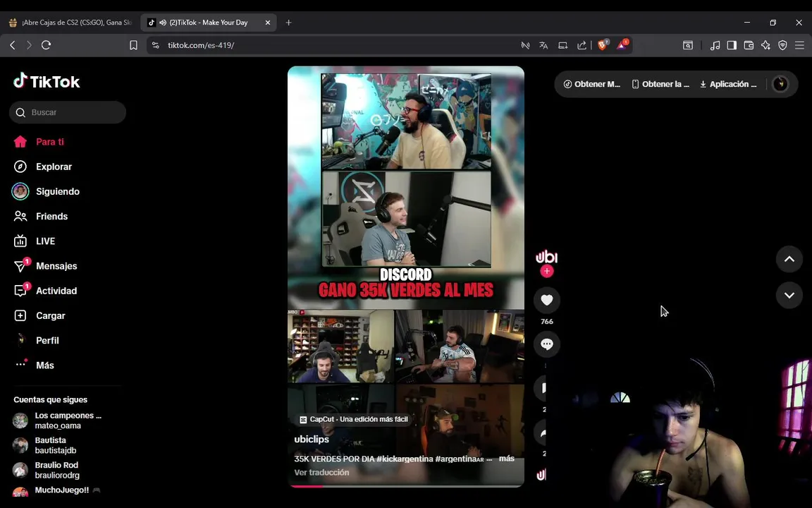Click the Obtener M... button
This screenshot has width=812, height=508.
coord(592,84)
